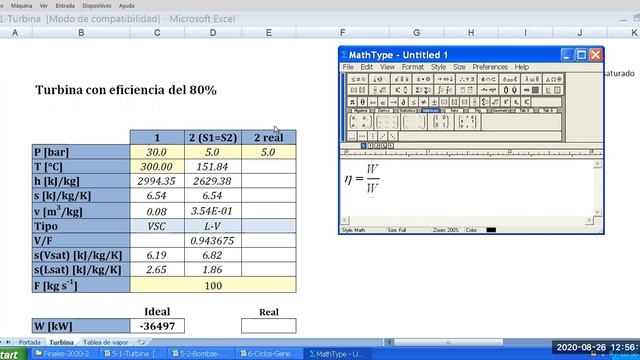The height and width of the screenshot is (360, 640).
Task: Click MathType vertical scrollbar up arrow
Action: point(598,164)
